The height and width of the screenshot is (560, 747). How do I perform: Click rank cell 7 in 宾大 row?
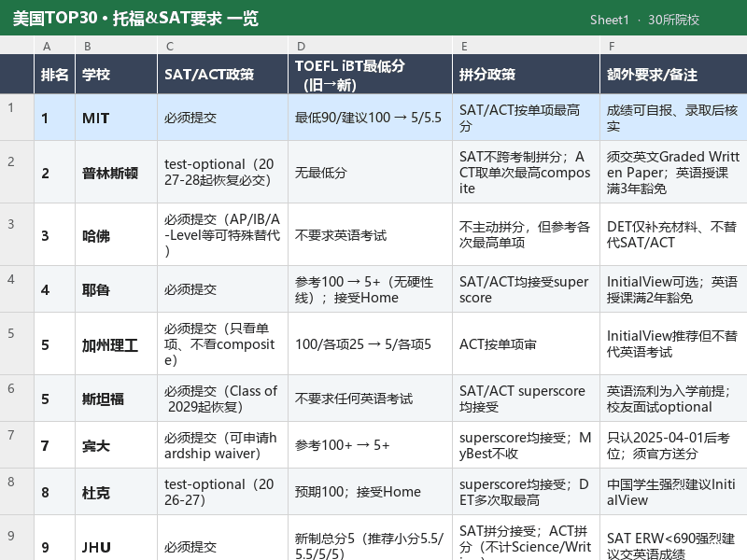click(x=54, y=445)
